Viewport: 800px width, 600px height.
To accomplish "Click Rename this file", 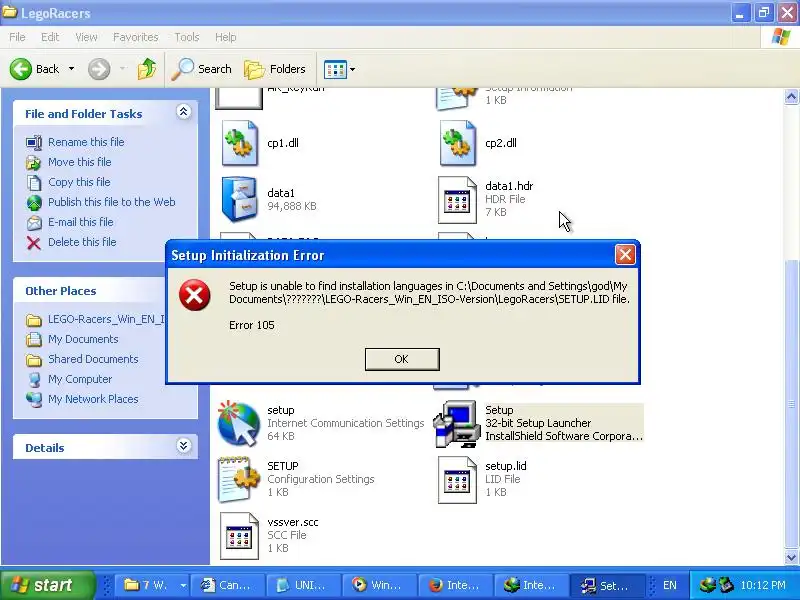I will pyautogui.click(x=86, y=142).
